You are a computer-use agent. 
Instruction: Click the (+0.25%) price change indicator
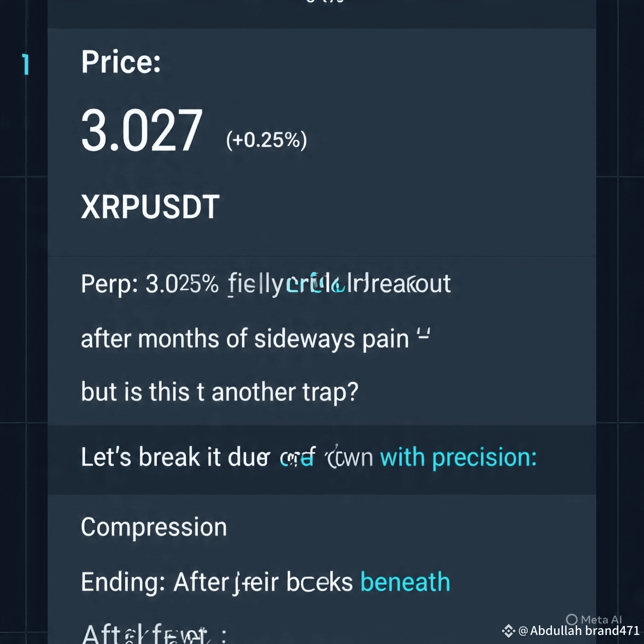coord(266,140)
